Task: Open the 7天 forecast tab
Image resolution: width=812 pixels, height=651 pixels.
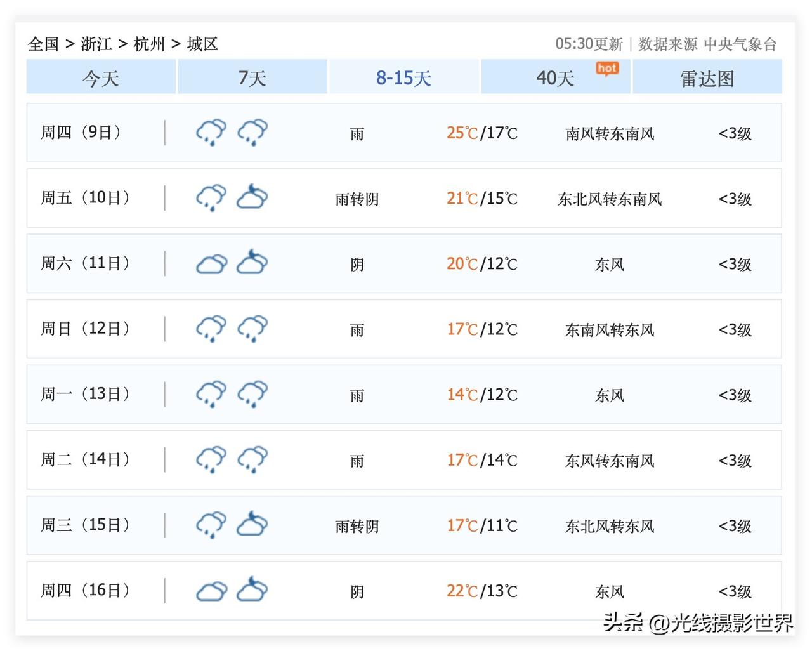Action: [x=252, y=77]
